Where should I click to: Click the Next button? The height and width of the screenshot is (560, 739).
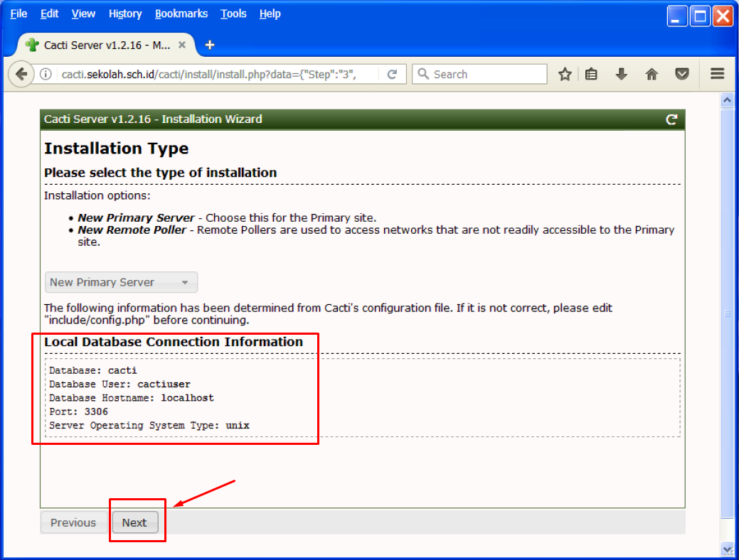coord(134,522)
